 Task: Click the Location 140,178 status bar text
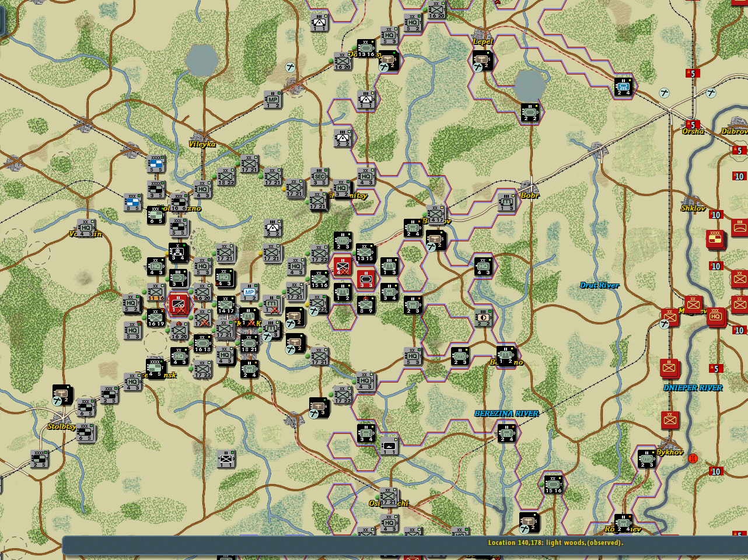coord(555,542)
